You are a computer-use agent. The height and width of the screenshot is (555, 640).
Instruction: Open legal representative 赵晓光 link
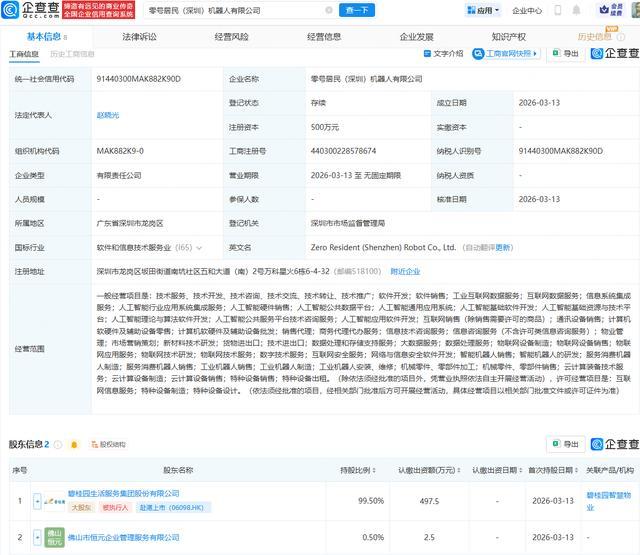pyautogui.click(x=108, y=115)
